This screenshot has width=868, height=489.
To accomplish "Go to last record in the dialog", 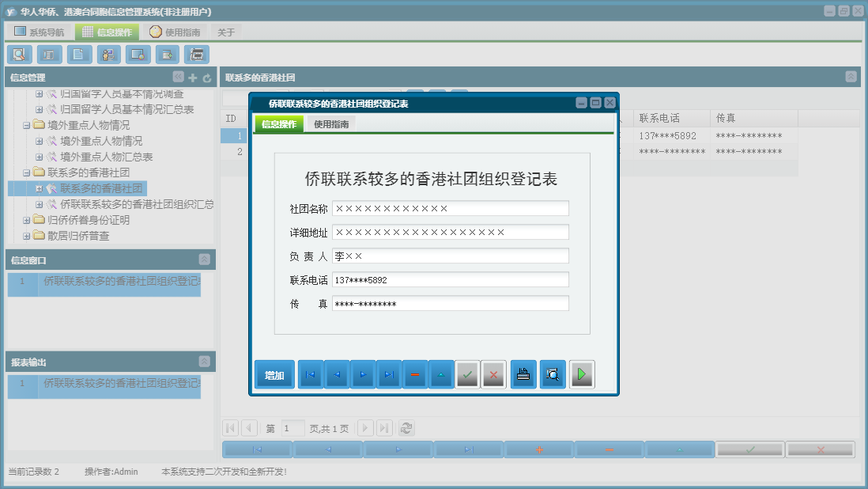I will coord(389,375).
